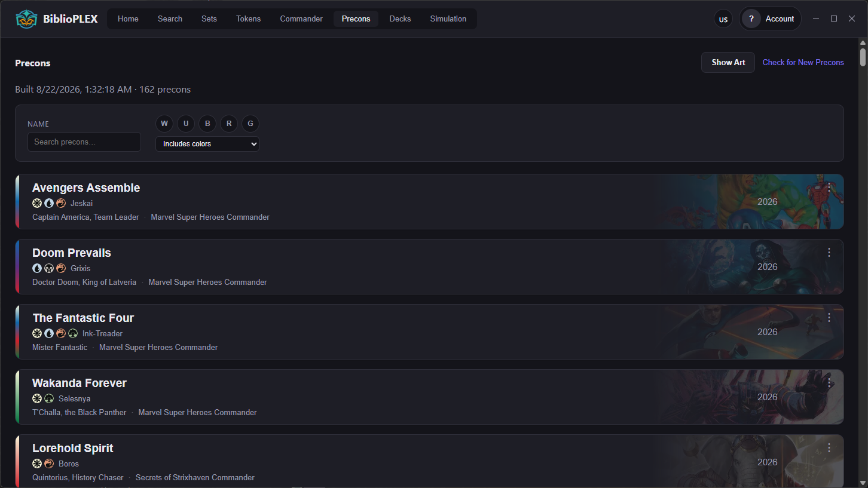This screenshot has width=868, height=488.
Task: Click the scrollbar down arrow
Action: (x=863, y=482)
